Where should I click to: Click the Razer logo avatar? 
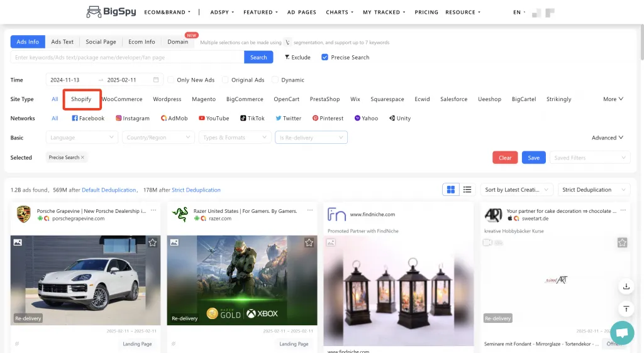tap(180, 214)
